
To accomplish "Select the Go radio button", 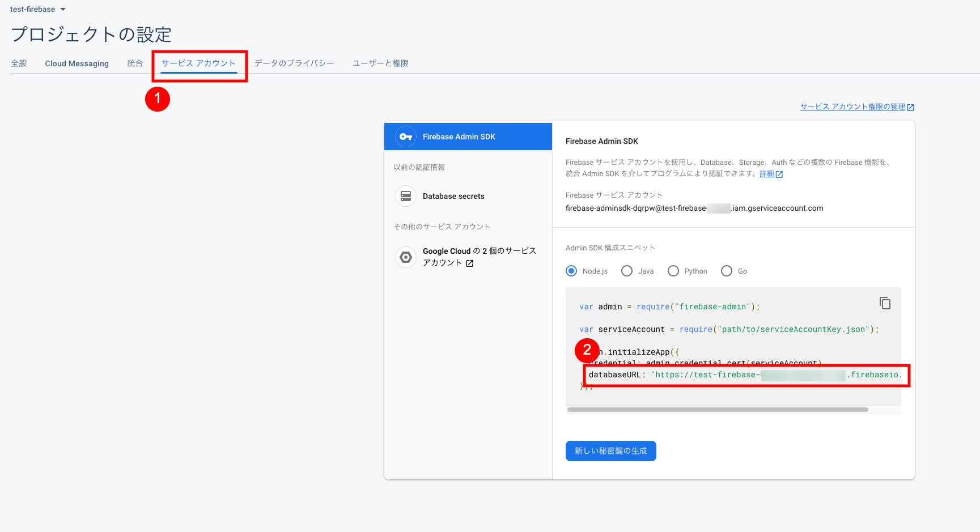I will [x=727, y=271].
